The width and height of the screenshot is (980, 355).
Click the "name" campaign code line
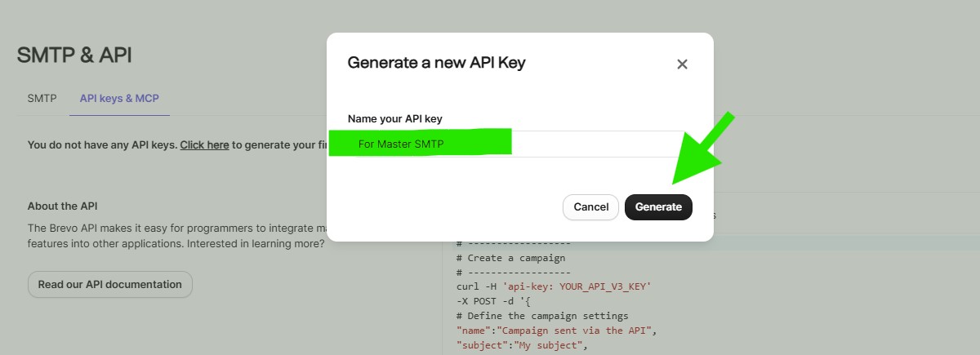[557, 331]
